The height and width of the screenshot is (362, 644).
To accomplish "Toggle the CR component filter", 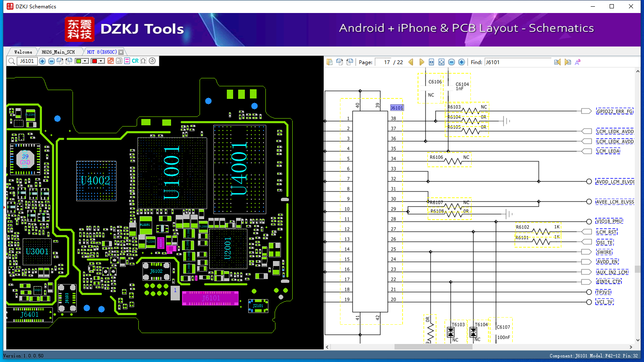I will [x=135, y=61].
